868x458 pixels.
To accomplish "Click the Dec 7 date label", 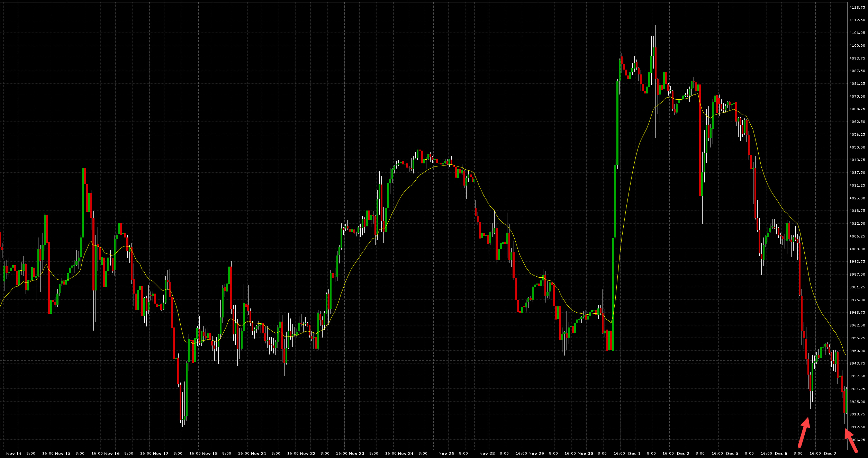I will tap(830, 453).
